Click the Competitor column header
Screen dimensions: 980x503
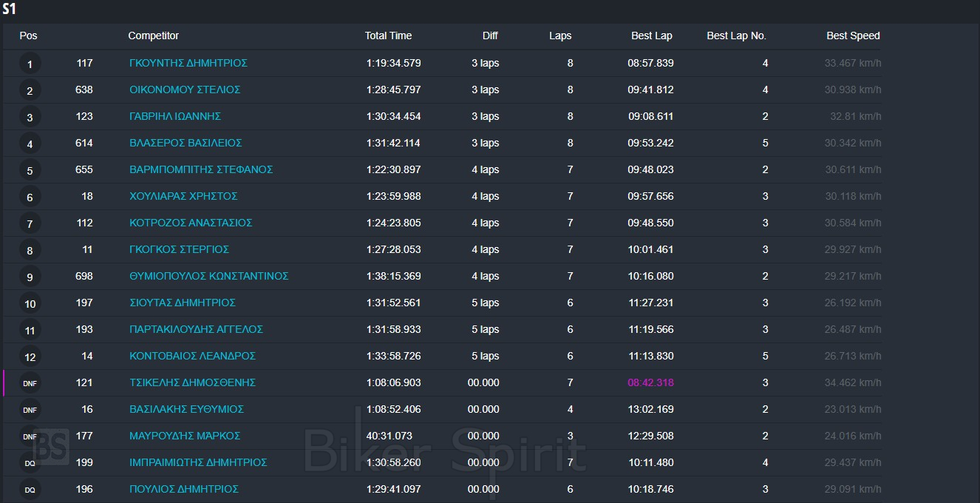153,36
